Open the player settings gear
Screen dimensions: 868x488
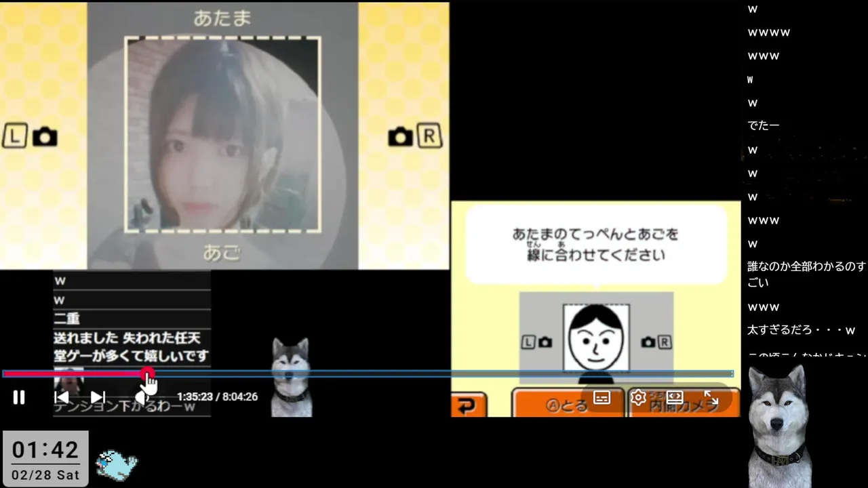[638, 398]
